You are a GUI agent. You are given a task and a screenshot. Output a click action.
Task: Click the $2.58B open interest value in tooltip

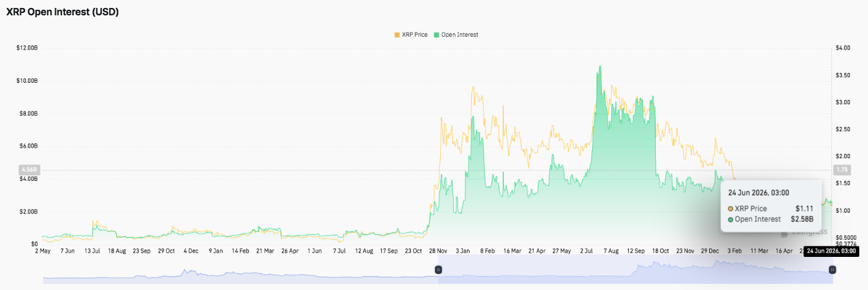(x=801, y=219)
